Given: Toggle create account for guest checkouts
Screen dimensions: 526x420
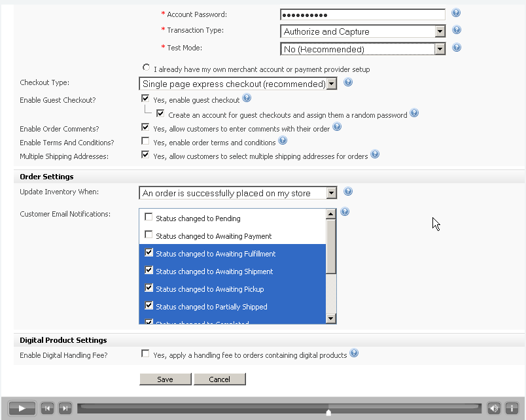Looking at the screenshot, I should point(160,113).
